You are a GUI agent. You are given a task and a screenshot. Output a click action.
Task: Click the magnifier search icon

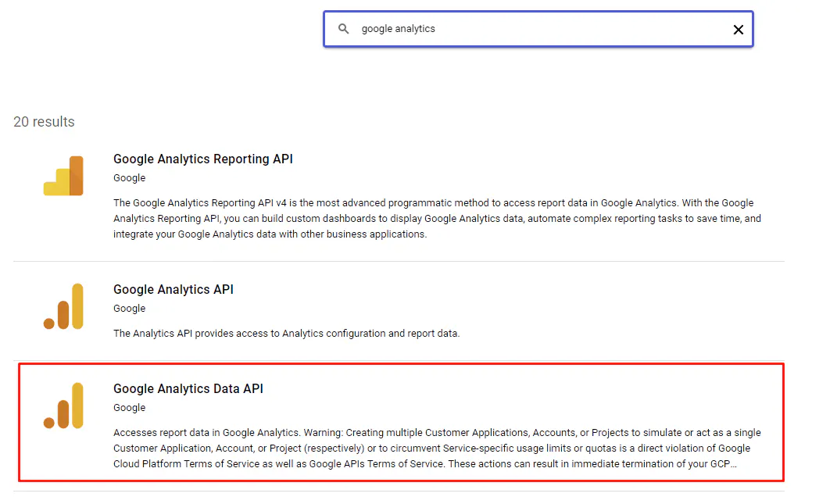pyautogui.click(x=343, y=29)
